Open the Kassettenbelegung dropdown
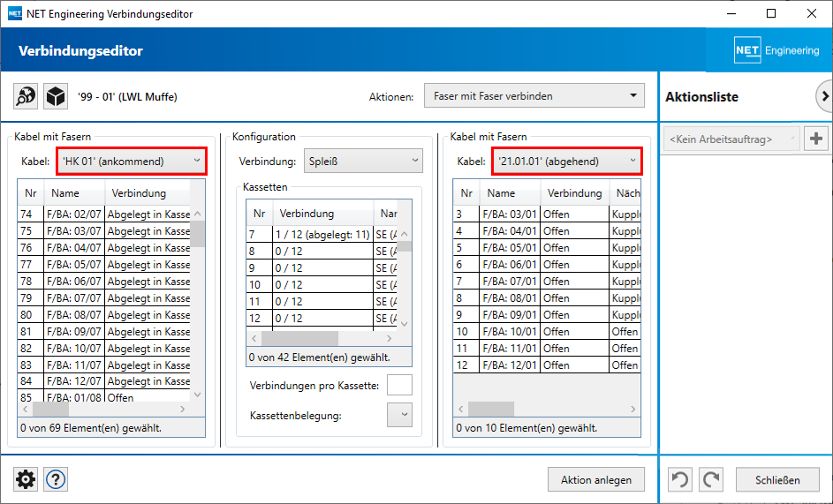The width and height of the screenshot is (833, 504). pyautogui.click(x=399, y=415)
